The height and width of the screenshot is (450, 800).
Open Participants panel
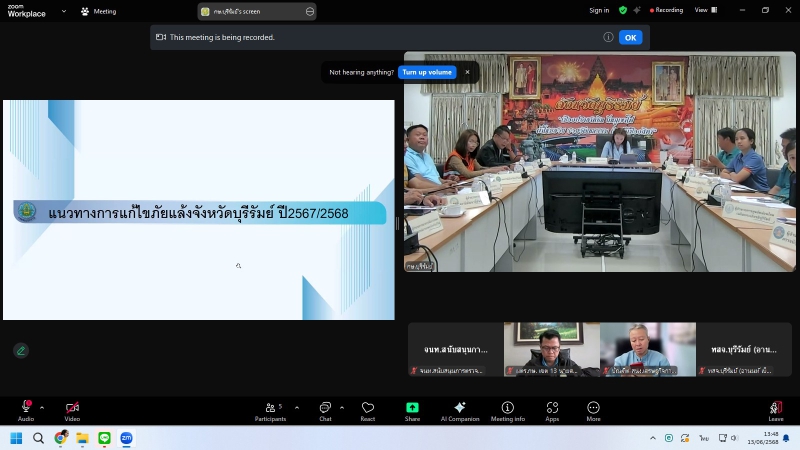coord(270,411)
